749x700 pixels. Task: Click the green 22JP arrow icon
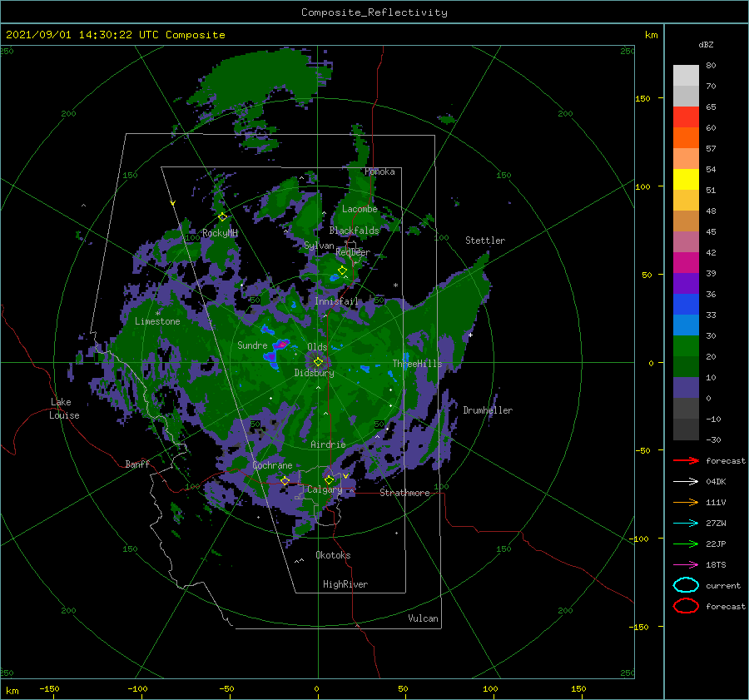coord(686,544)
